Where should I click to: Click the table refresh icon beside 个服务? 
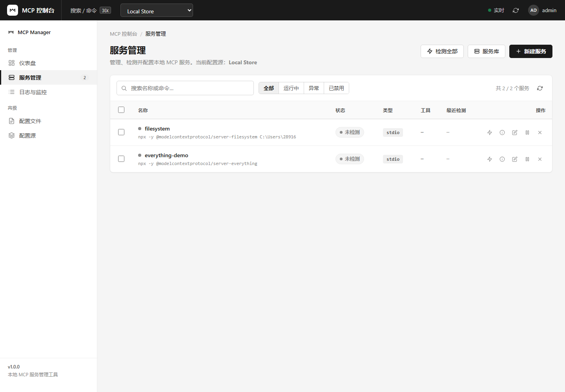tap(540, 88)
